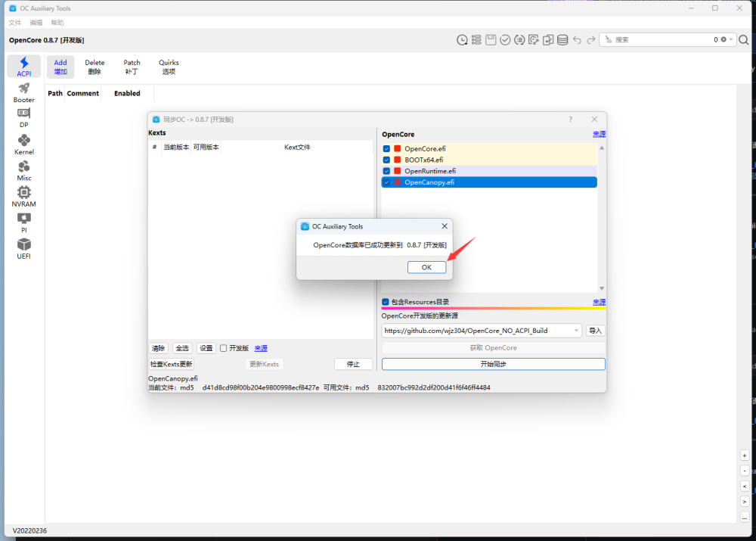
Task: Click the 停止 button
Action: [353, 364]
